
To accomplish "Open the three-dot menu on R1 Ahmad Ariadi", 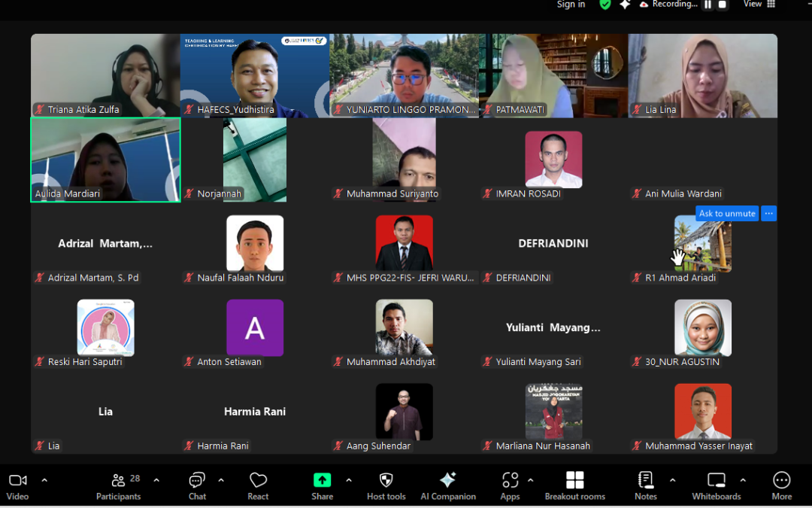I will click(769, 214).
